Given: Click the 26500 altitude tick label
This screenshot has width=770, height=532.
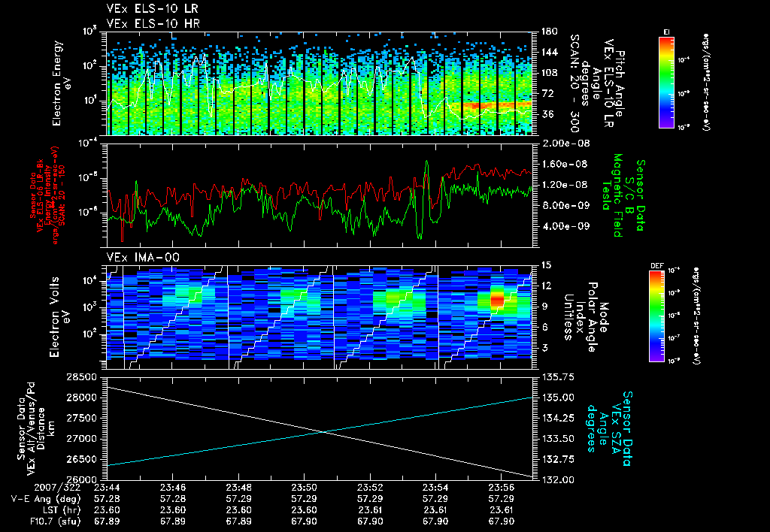Looking at the screenshot, I should tap(81, 459).
